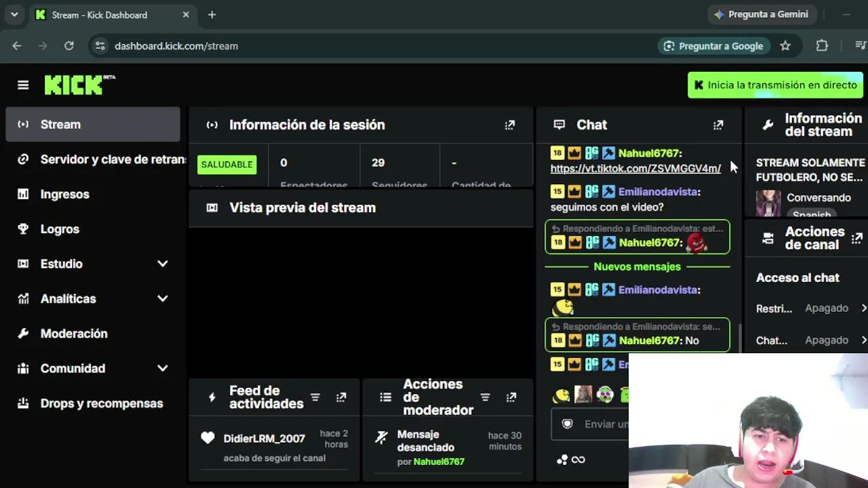
Task: Click the channel points icon below chat
Action: tap(561, 460)
